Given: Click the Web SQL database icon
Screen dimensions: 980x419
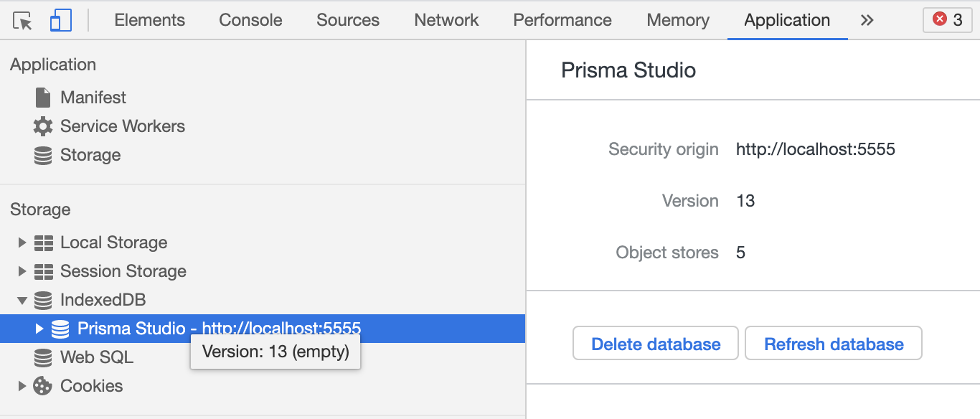Looking at the screenshot, I should [x=43, y=357].
